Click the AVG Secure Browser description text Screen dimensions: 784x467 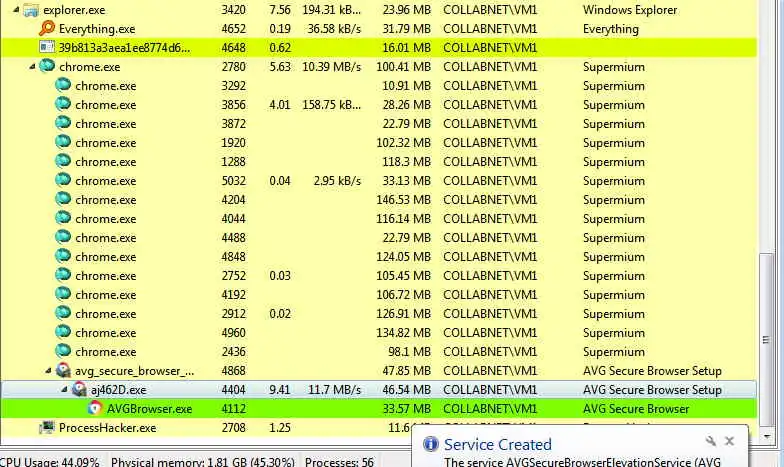pyautogui.click(x=636, y=409)
